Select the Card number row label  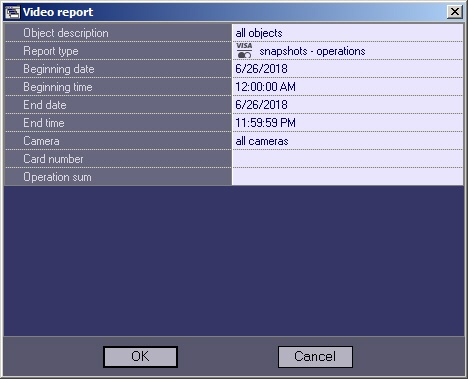pos(118,159)
